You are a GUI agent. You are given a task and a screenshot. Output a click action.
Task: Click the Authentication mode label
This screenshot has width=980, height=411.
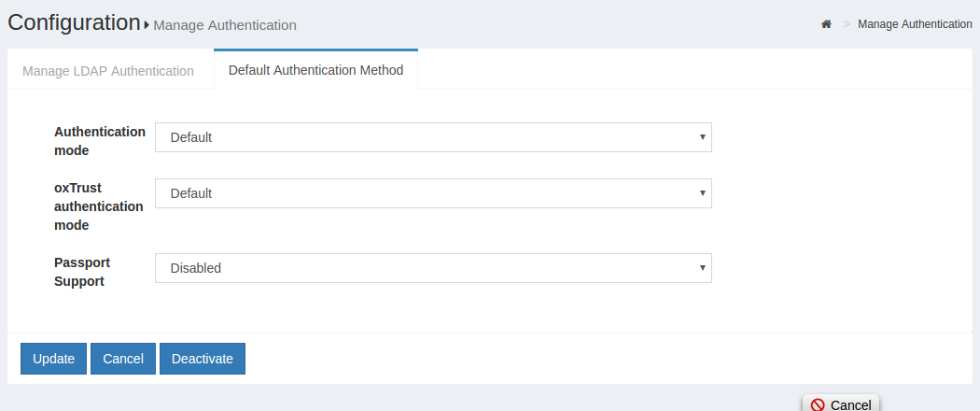[100, 141]
